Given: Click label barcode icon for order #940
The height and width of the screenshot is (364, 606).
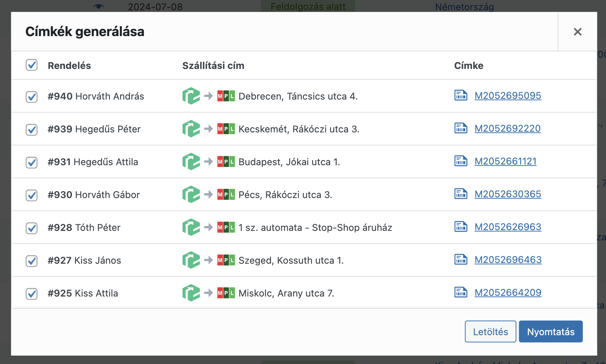Looking at the screenshot, I should click(461, 96).
